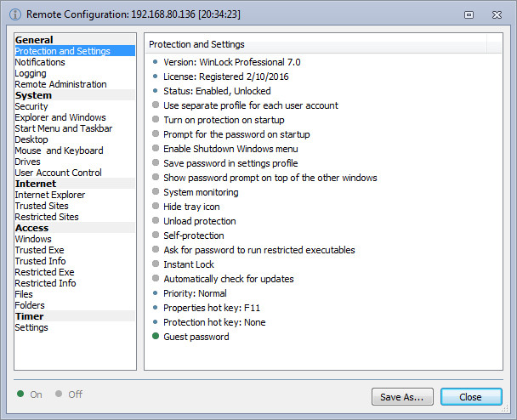
Task: Open the Remote Administration section
Action: (60, 84)
